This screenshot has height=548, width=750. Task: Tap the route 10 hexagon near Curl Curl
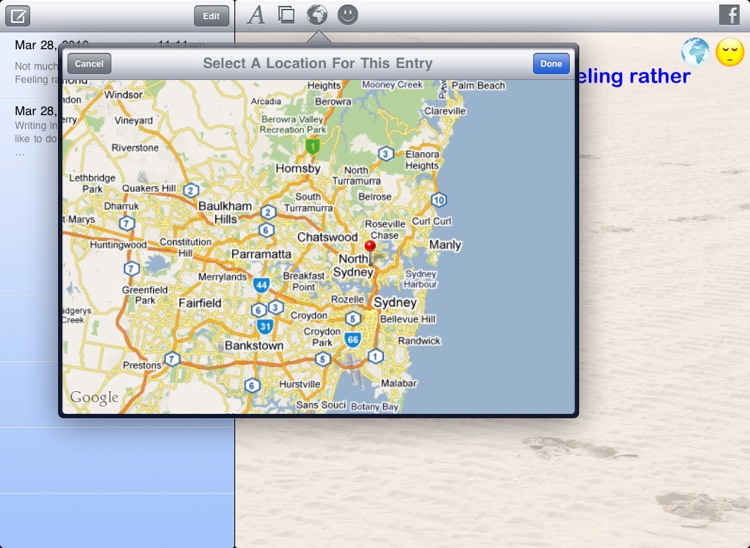(439, 200)
